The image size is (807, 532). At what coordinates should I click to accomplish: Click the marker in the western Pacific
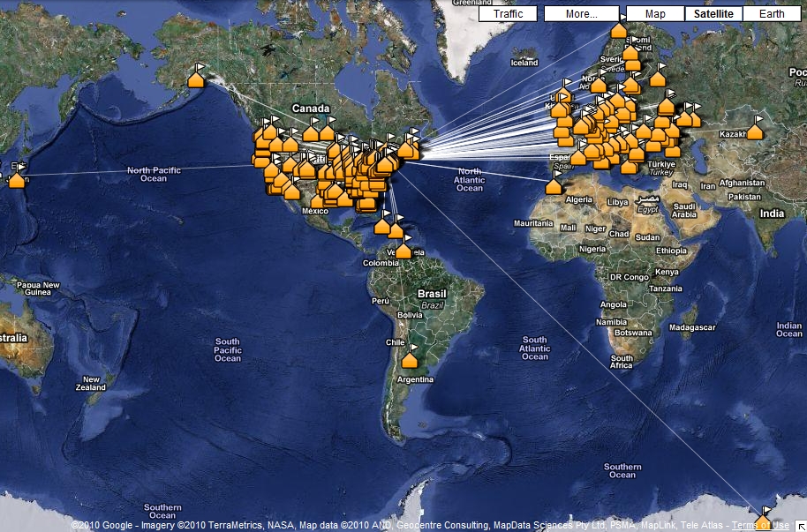(x=16, y=180)
